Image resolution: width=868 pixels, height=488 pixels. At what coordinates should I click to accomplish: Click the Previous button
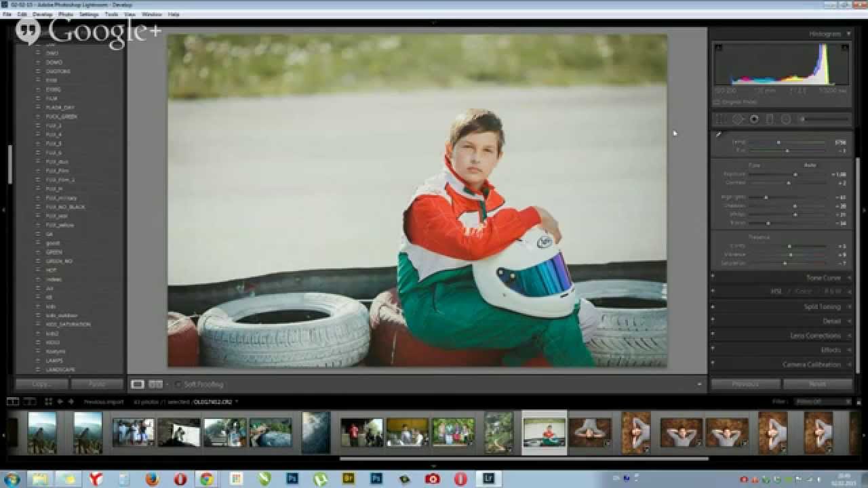click(745, 384)
